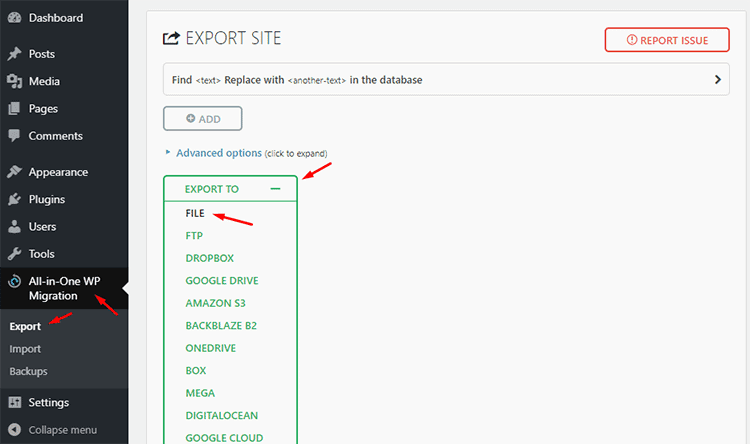Collapse the WordPress admin menu
The height and width of the screenshot is (444, 750).
(x=62, y=430)
